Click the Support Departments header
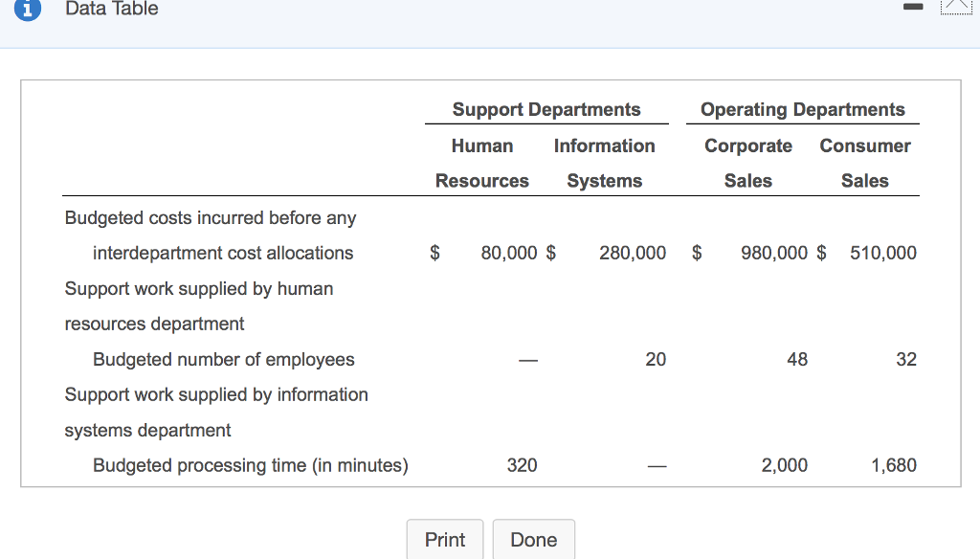980x559 pixels. [x=546, y=109]
